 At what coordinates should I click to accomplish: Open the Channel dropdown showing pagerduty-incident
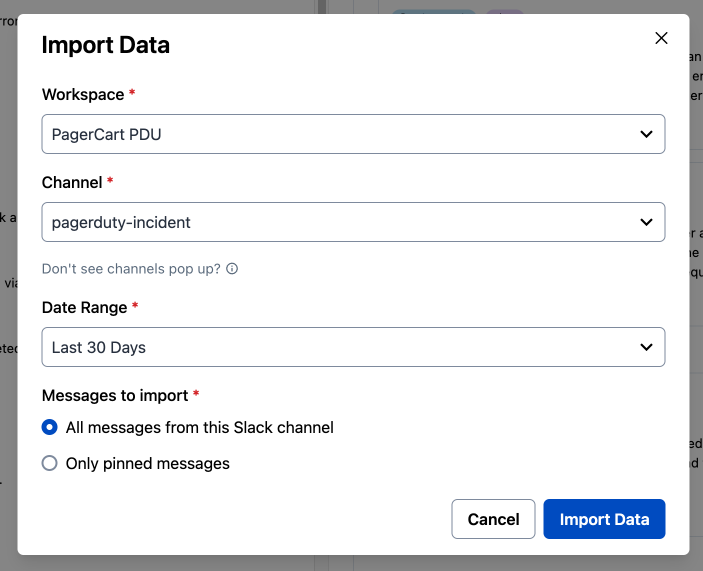point(353,222)
